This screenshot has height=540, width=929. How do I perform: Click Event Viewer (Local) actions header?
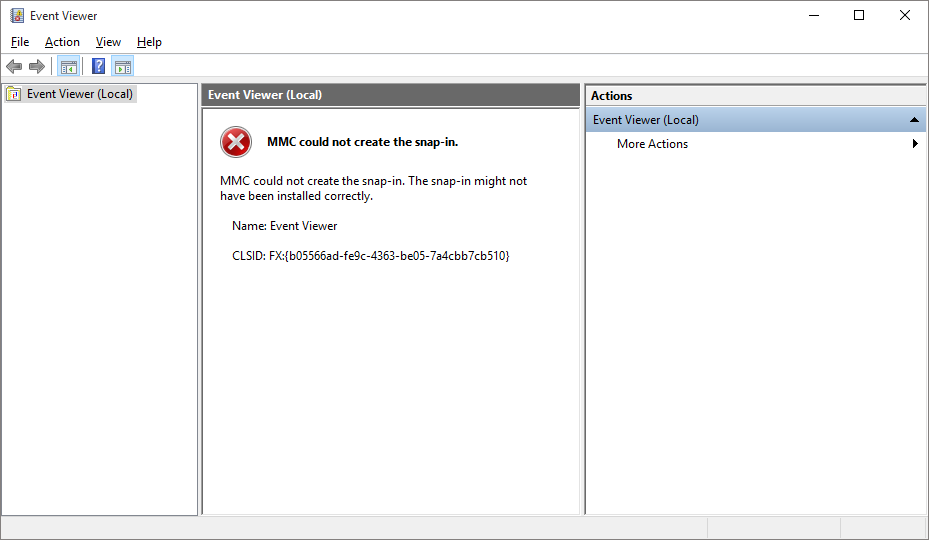[755, 120]
